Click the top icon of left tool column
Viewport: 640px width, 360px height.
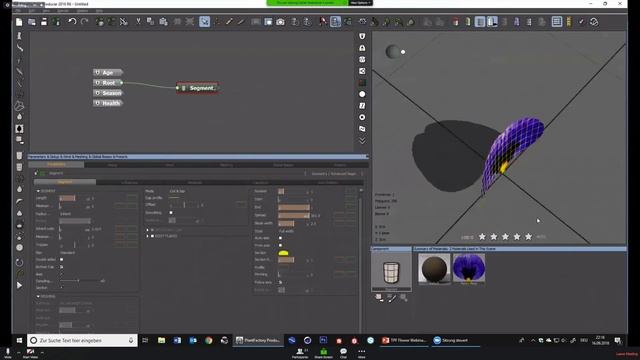pos(19,36)
